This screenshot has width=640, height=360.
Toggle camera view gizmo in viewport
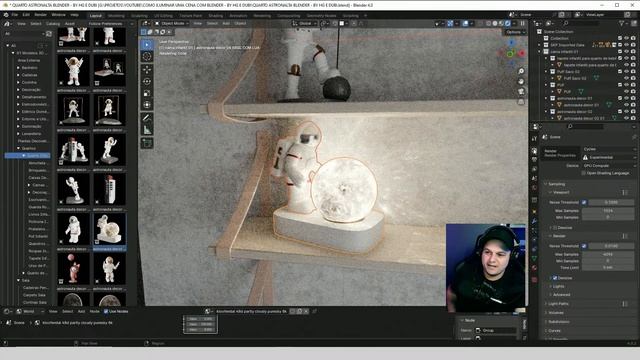point(521,91)
